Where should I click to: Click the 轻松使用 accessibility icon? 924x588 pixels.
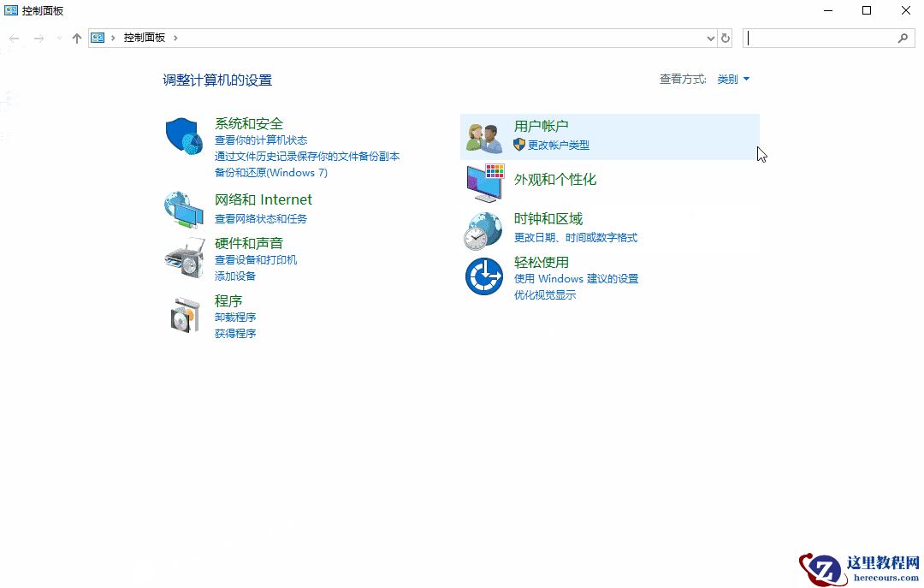point(483,276)
